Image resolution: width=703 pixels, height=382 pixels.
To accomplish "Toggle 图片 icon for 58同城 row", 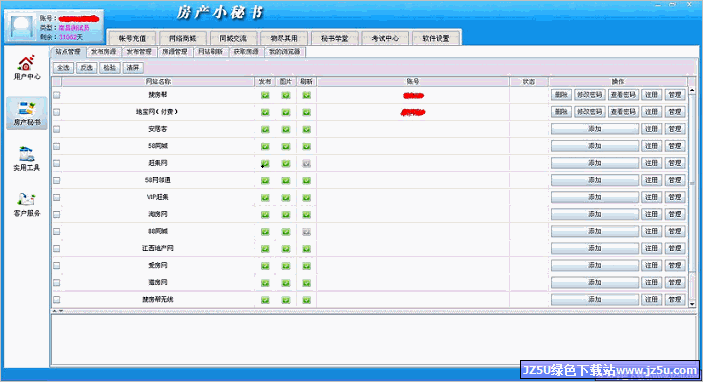I will 286,146.
